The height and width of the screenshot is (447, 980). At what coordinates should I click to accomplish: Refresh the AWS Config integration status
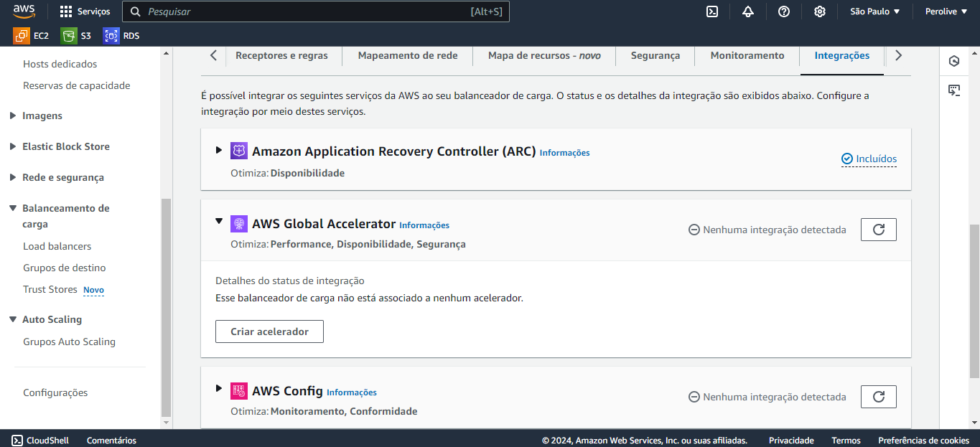(x=879, y=397)
